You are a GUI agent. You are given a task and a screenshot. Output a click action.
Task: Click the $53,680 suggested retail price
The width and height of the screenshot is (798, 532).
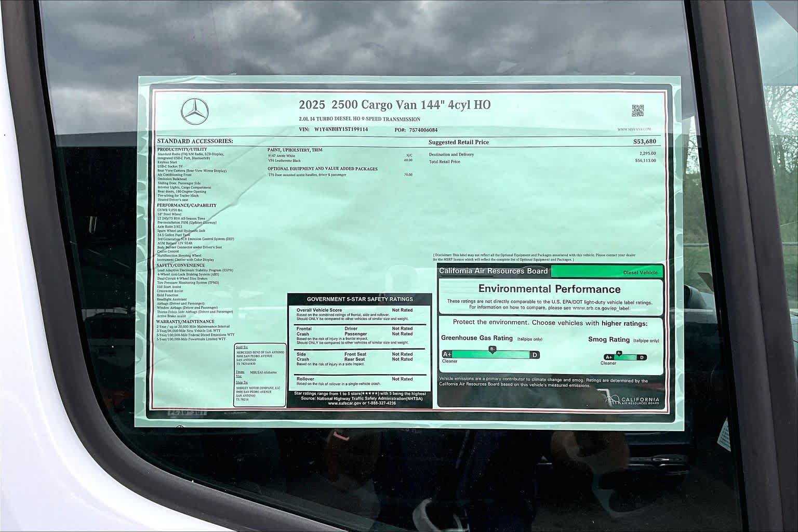(x=644, y=141)
